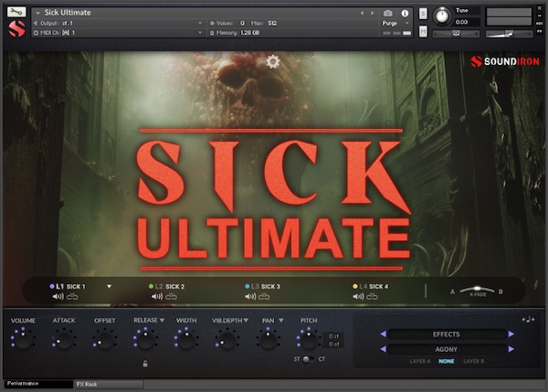Expand the SICK 1 layer dropdown arrow
548x392 pixels.
pos(109,287)
